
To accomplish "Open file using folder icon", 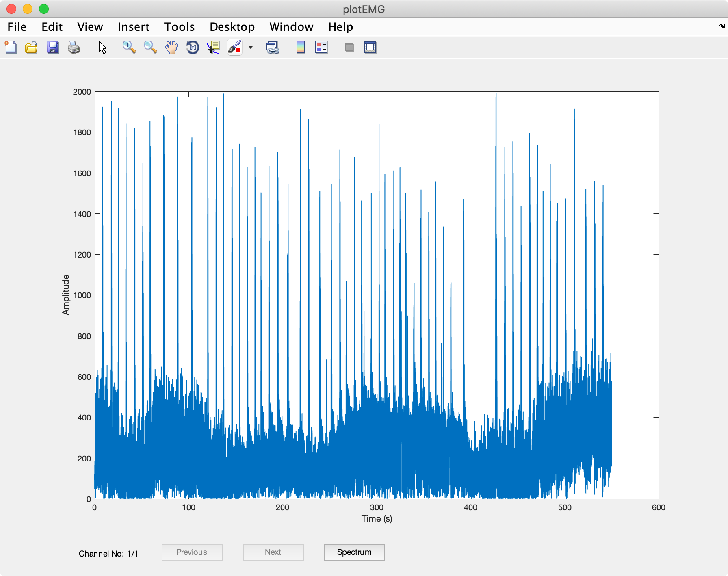I will [32, 48].
